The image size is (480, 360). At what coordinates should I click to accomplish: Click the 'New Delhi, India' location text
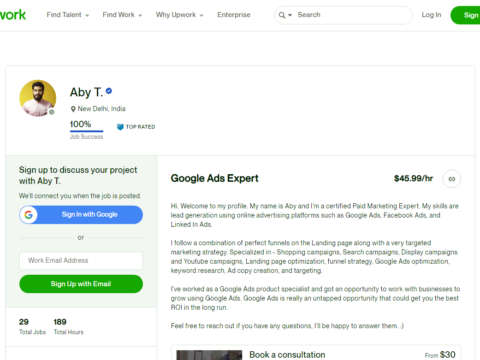point(102,109)
